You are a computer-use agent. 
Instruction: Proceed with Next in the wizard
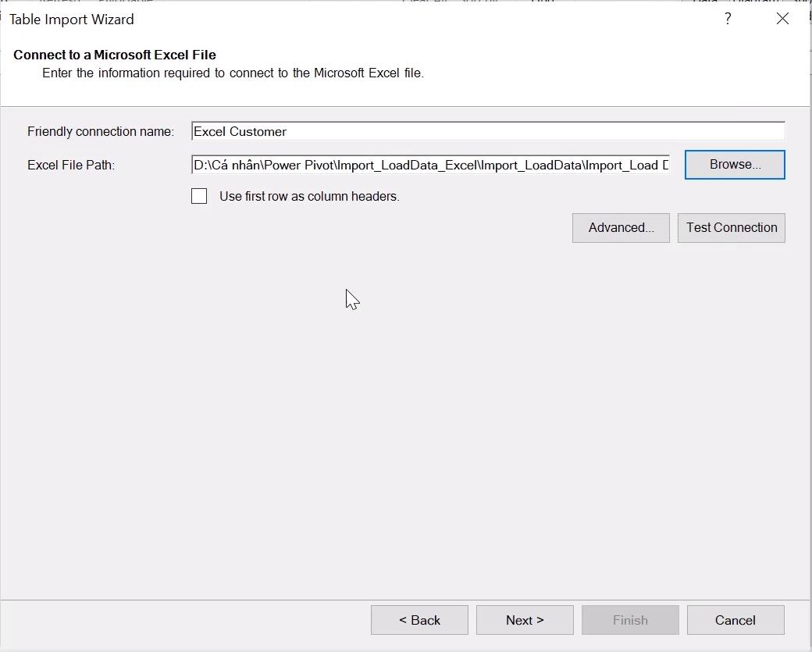(525, 619)
